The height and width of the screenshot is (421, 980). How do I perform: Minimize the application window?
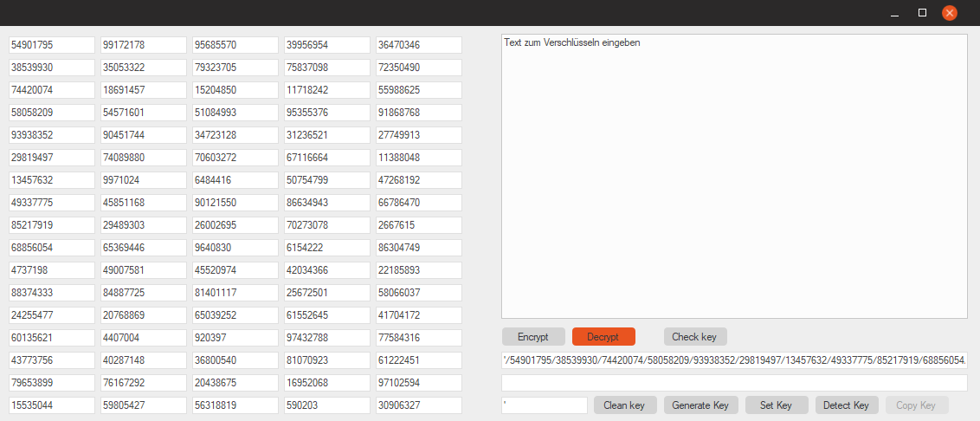(x=894, y=13)
